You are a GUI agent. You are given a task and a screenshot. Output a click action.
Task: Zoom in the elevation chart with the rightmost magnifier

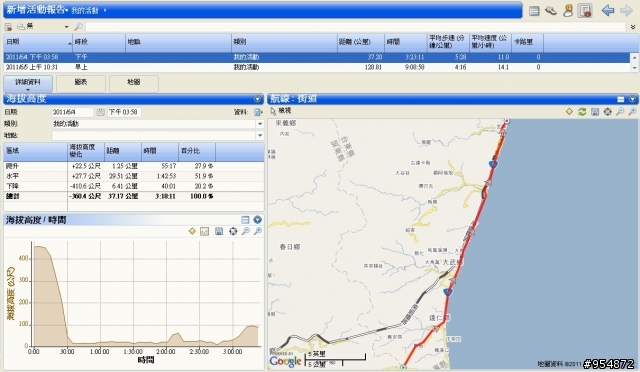(x=258, y=232)
